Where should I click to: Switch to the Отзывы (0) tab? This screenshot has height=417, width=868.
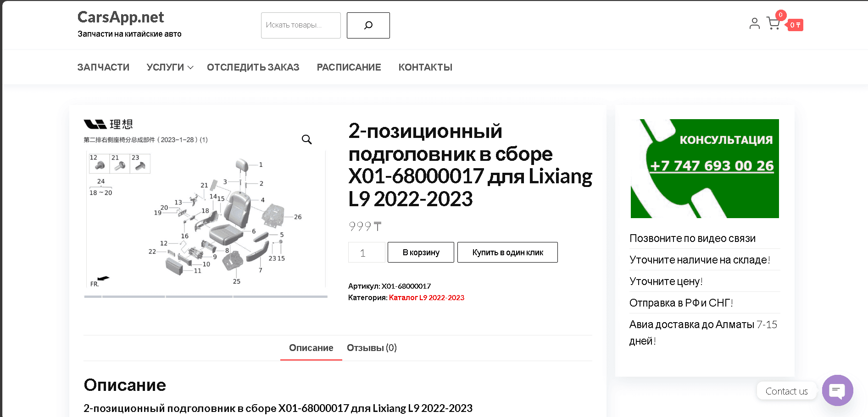(371, 348)
